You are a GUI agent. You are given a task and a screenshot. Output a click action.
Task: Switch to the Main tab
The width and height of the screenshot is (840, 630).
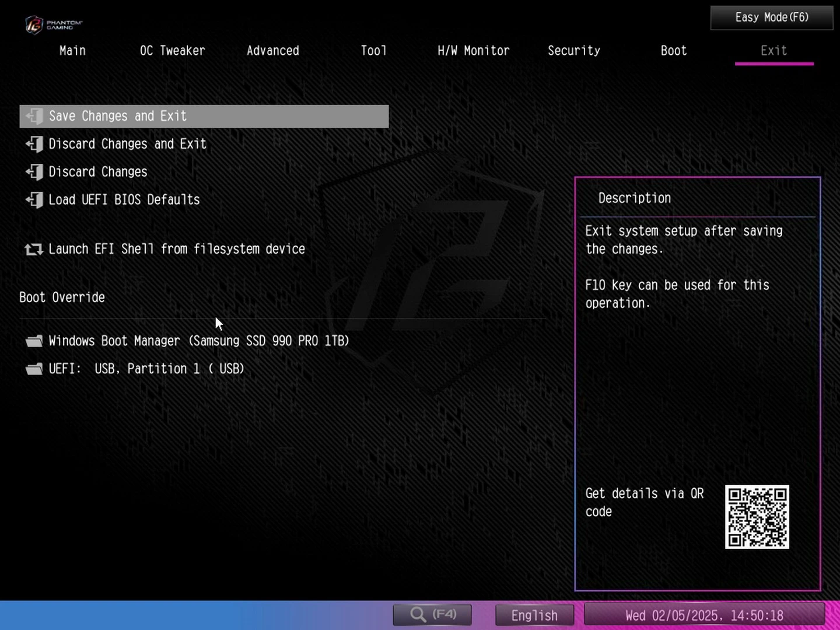coord(72,51)
